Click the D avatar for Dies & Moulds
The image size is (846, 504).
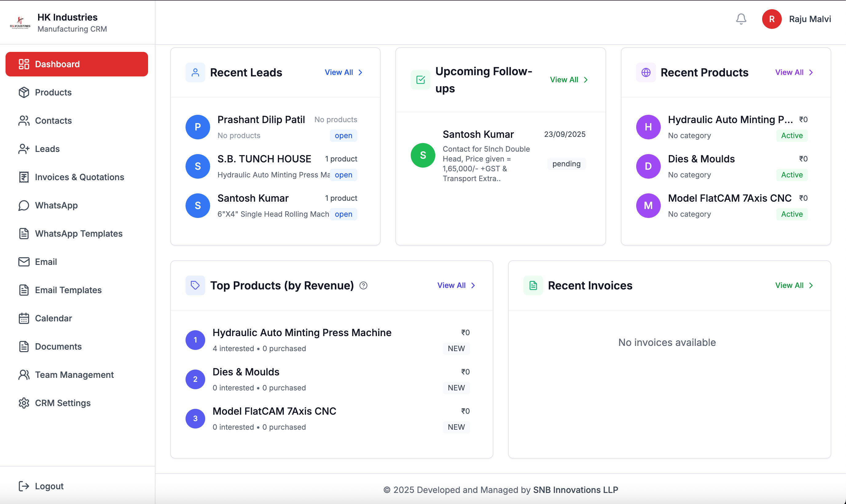click(648, 166)
